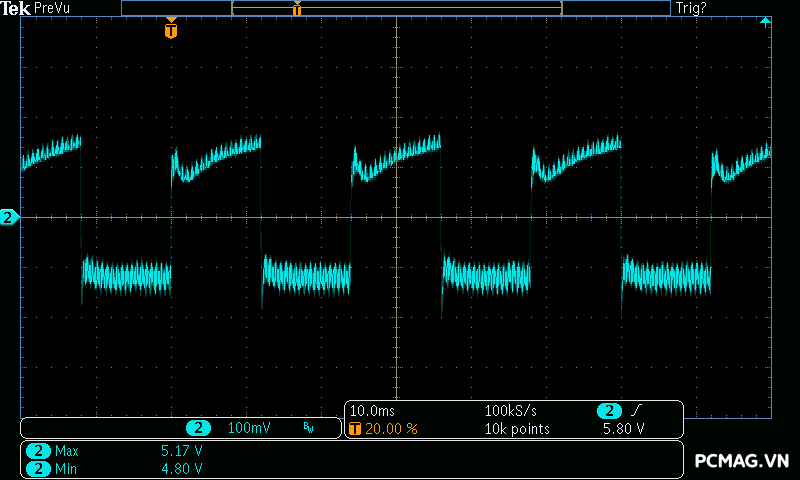The width and height of the screenshot is (800, 480).
Task: Click the channel 2 trigger source badge
Action: coord(609,411)
